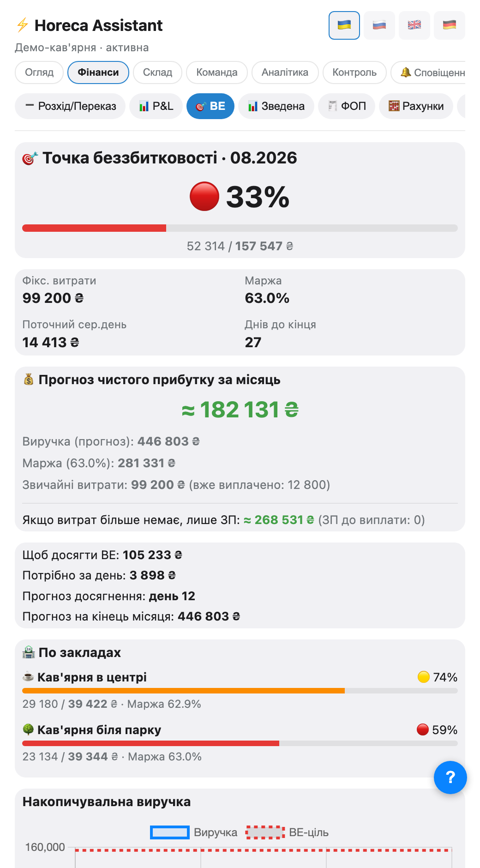Open the Рахунки sub-tab

pos(416,106)
